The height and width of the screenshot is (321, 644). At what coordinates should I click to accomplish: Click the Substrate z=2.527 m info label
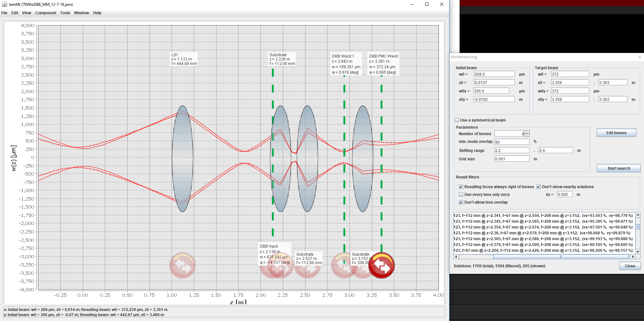pos(309,258)
